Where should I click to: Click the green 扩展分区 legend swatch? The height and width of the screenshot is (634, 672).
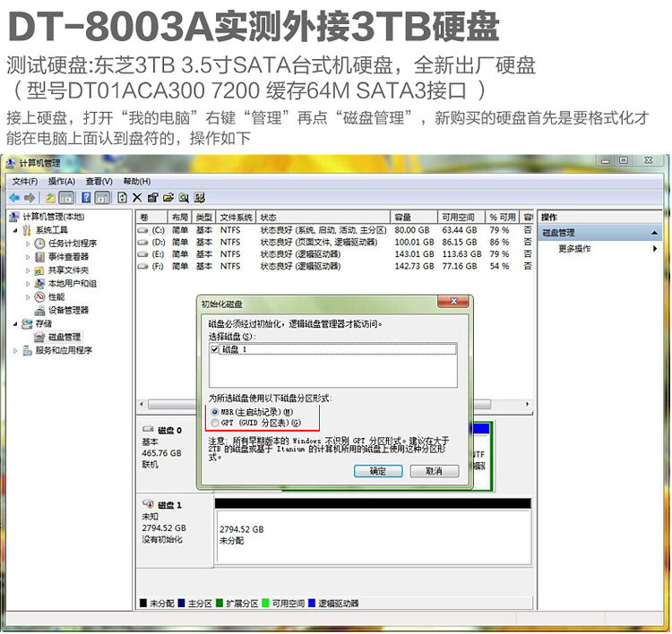(220, 604)
